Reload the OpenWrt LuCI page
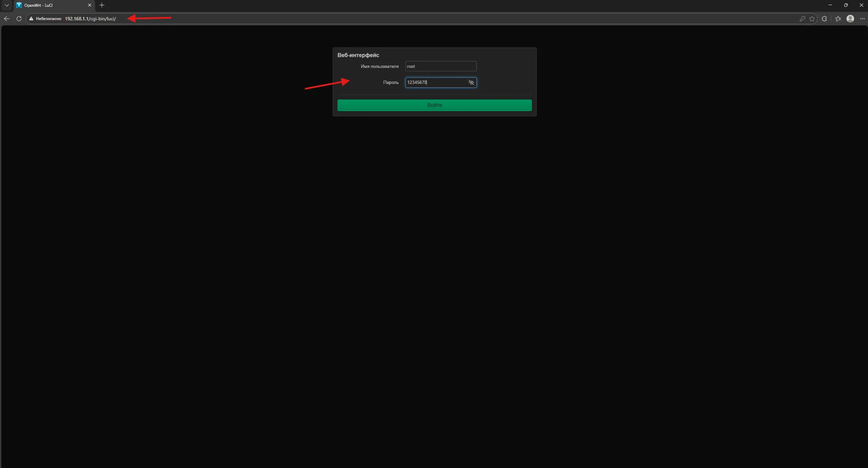 tap(19, 19)
